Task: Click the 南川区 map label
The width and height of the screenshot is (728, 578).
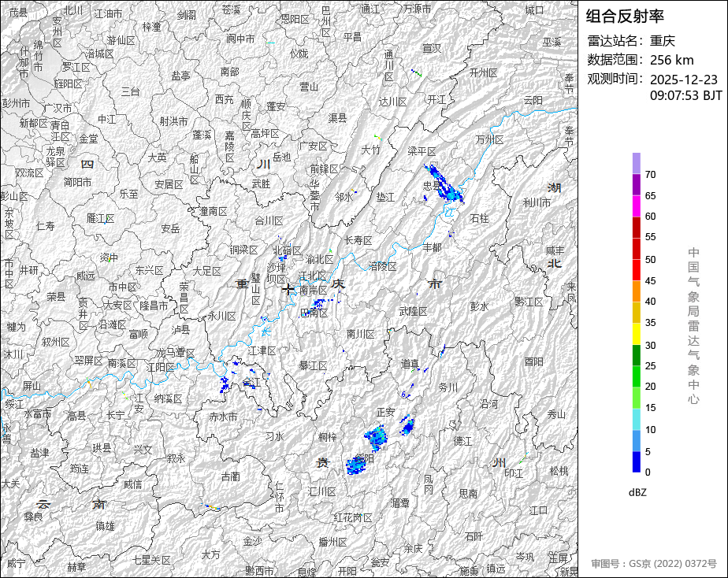Action: click(360, 334)
